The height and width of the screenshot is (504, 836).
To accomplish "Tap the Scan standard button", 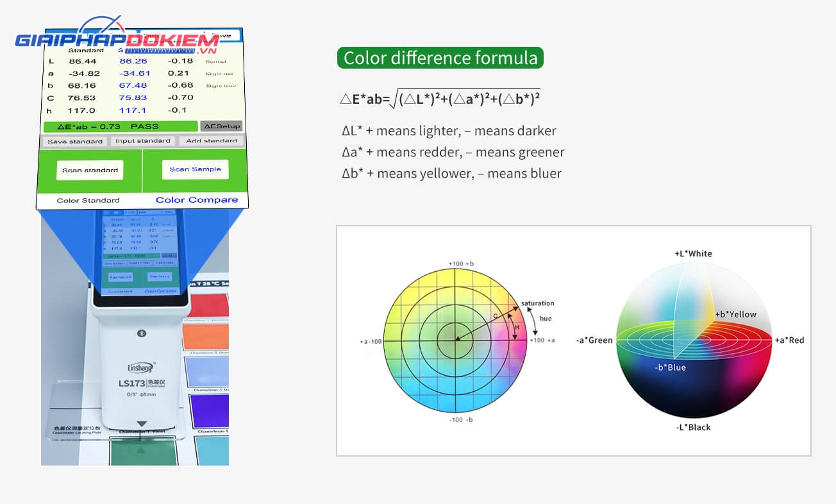I will [90, 170].
